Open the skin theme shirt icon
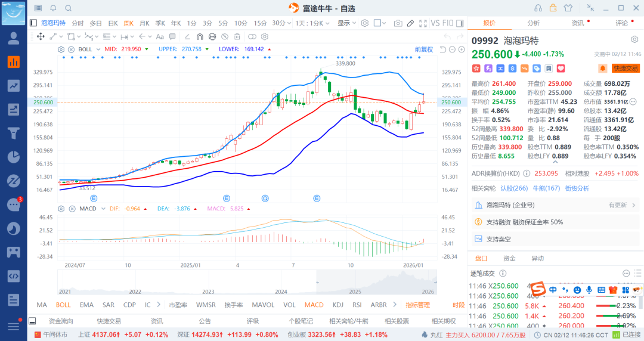This screenshot has width=644, height=341. click(568, 8)
